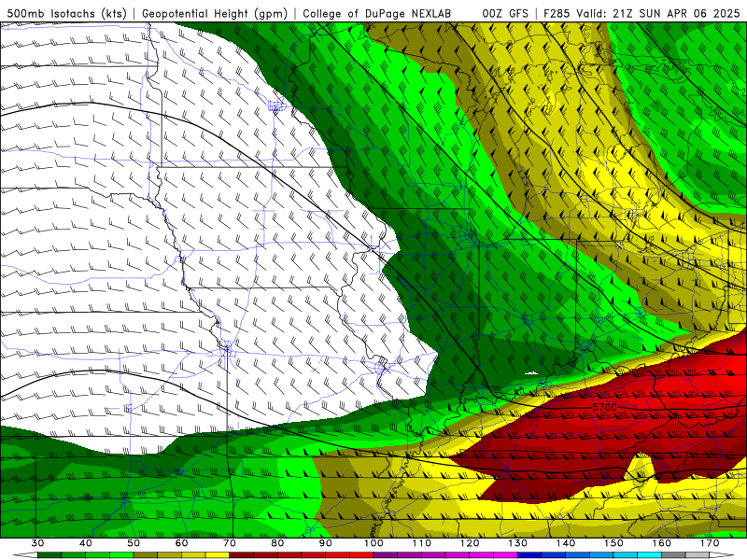
Task: Click the "Valid: 21Z SUN APR 06 2025" text
Action: (658, 13)
